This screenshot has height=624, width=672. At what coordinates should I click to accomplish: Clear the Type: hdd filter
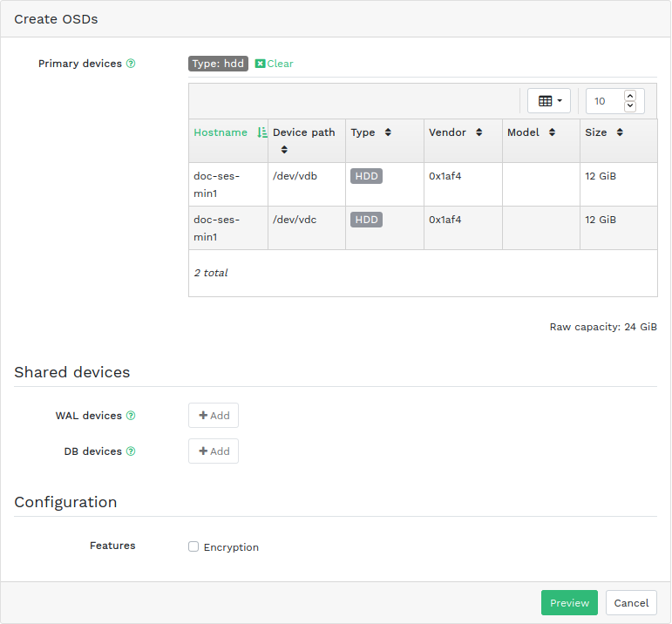pos(275,64)
